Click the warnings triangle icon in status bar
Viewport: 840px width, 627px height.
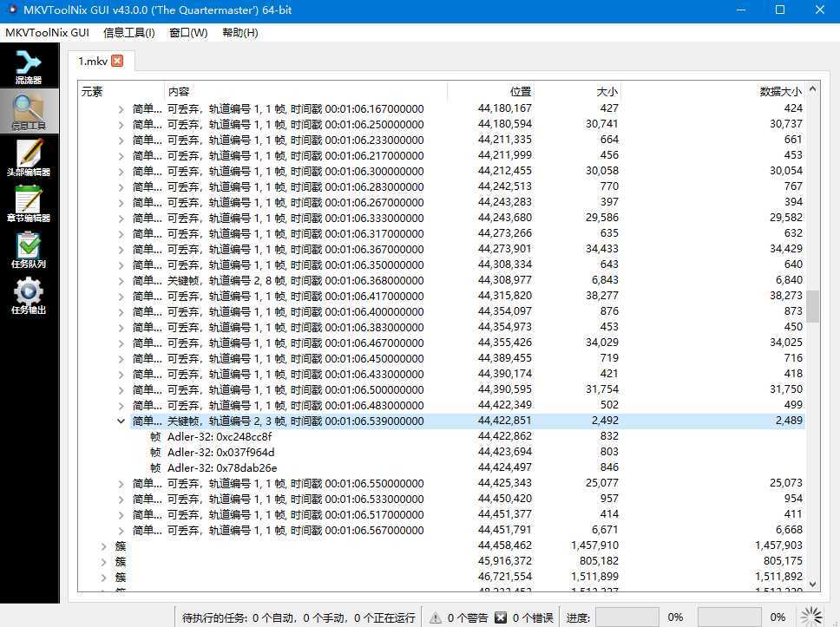tap(435, 617)
